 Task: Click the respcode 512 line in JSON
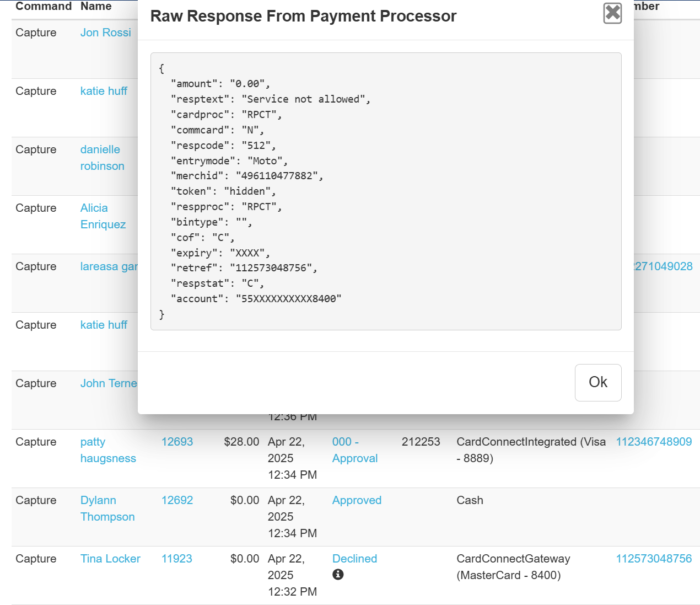coord(223,146)
